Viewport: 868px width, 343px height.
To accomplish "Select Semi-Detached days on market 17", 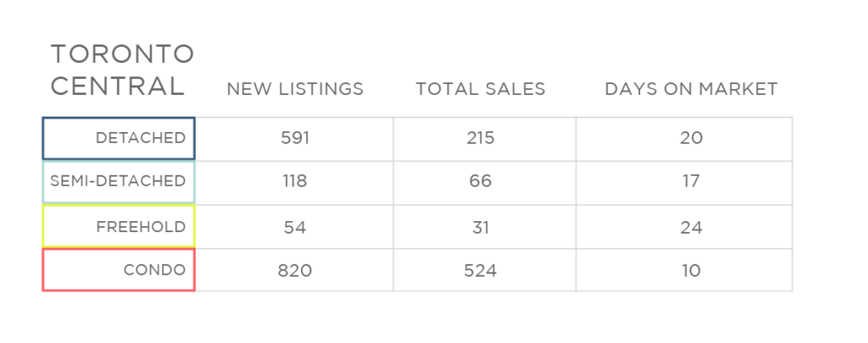I will click(x=692, y=181).
